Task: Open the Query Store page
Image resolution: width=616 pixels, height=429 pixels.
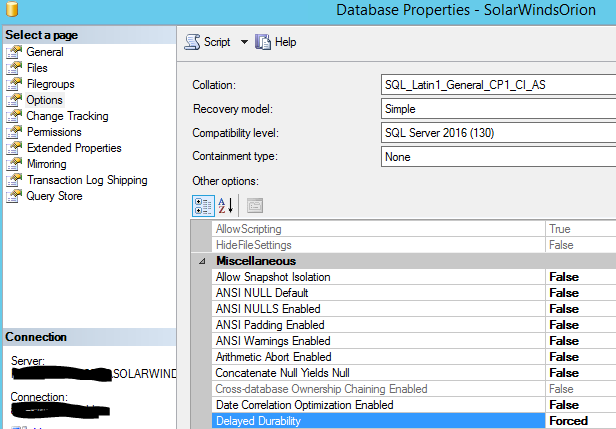Action: click(54, 196)
